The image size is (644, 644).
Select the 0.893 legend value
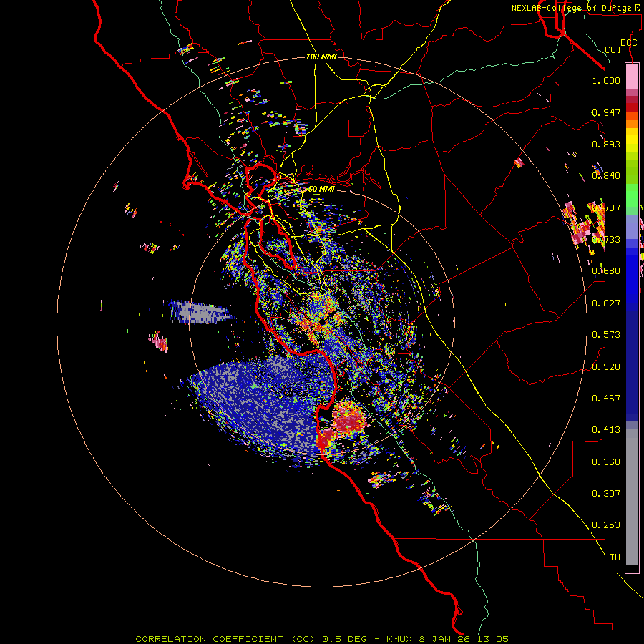point(606,144)
